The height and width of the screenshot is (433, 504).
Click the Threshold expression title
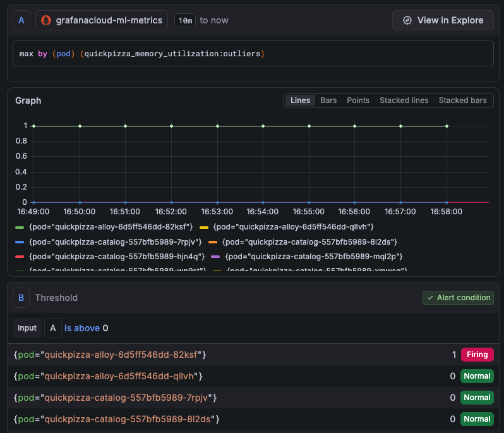pyautogui.click(x=56, y=298)
